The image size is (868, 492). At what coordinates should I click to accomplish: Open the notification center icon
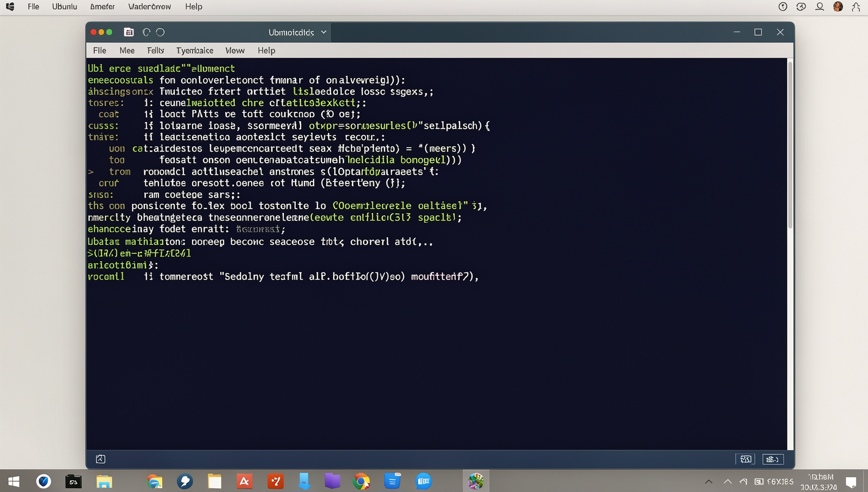tap(851, 482)
